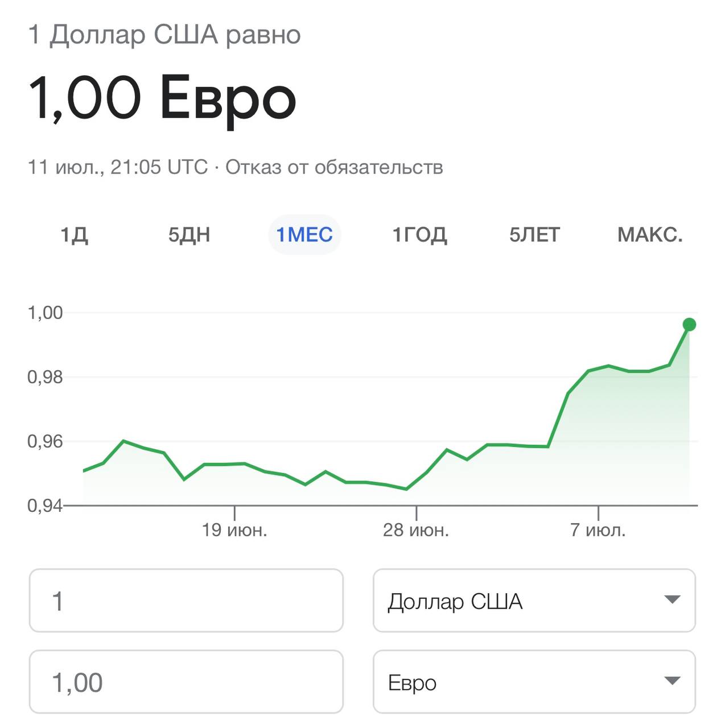Open the МАКС. range view

pos(650,235)
